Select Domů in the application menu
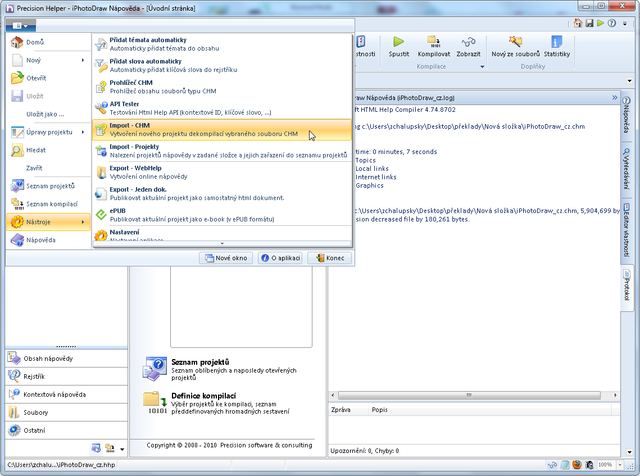The image size is (640, 476). pyautogui.click(x=48, y=42)
